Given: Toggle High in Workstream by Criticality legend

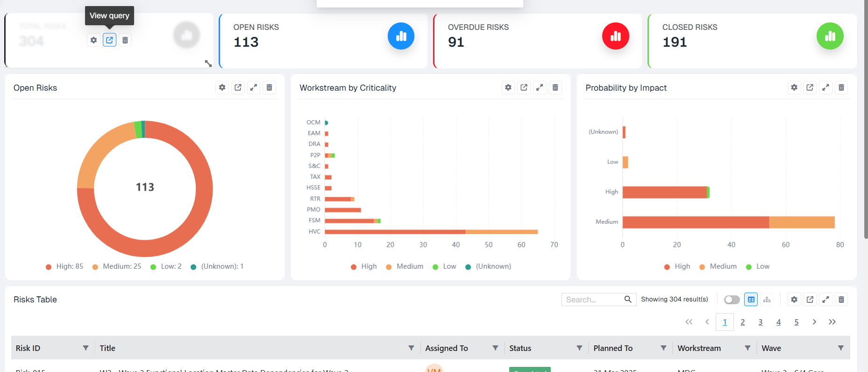Looking at the screenshot, I should (364, 266).
